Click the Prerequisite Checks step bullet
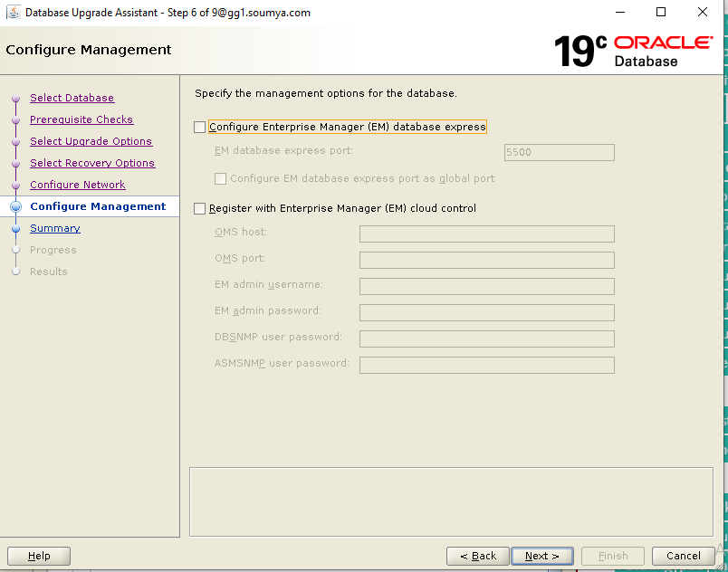Viewport: 728px width, 572px height. coord(15,120)
